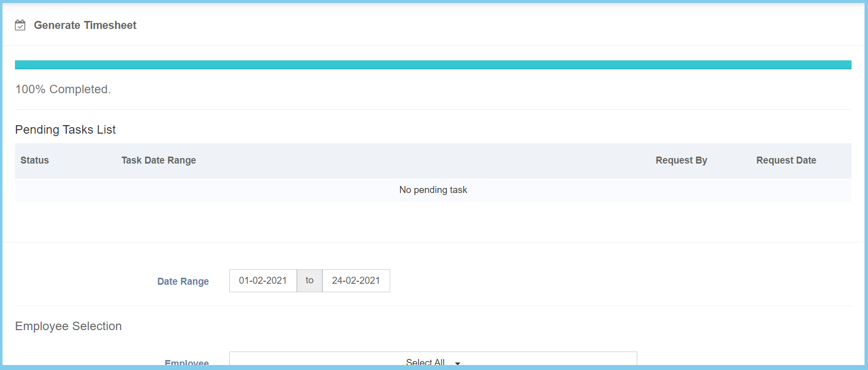This screenshot has width=868, height=370.
Task: Click the Request Date column header
Action: [x=786, y=161]
